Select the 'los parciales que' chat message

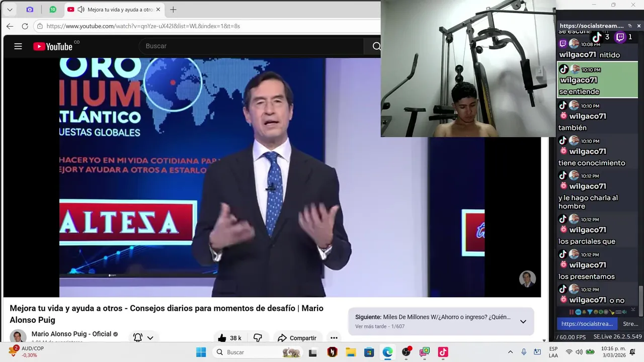[597, 230]
